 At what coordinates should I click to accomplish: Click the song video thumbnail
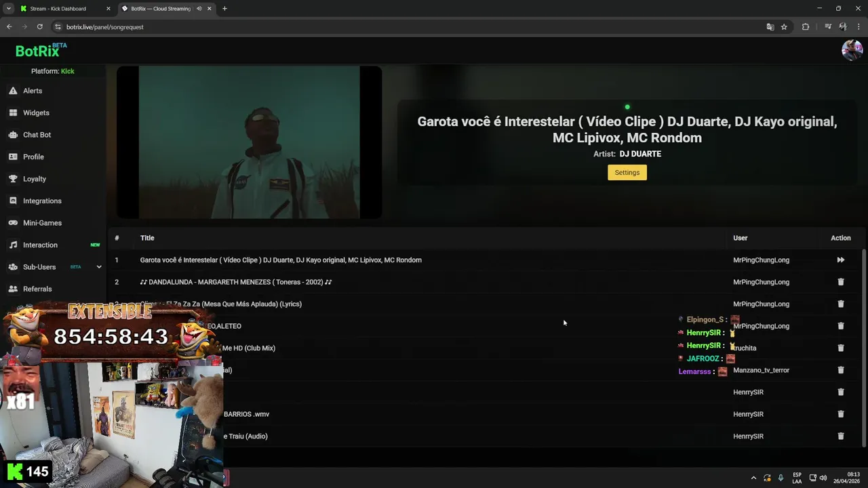249,142
